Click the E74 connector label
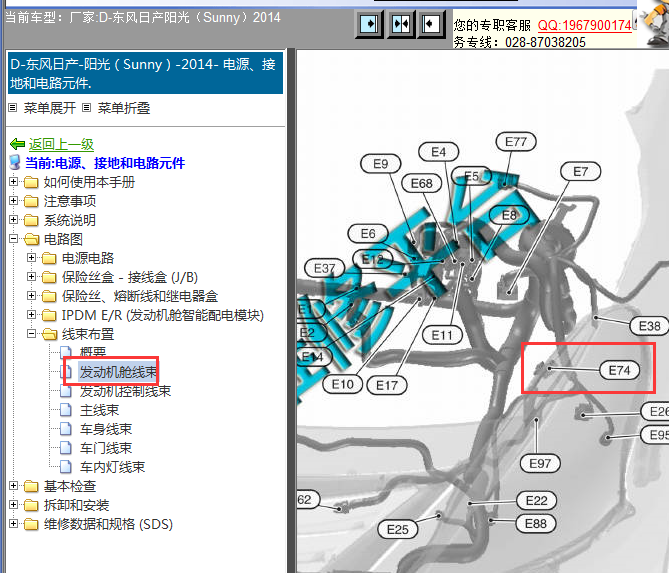669x573 pixels. click(620, 370)
